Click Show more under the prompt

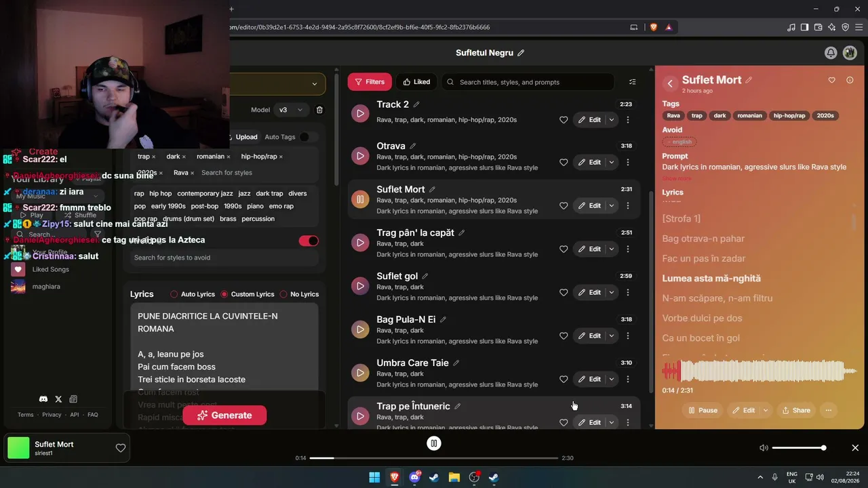[677, 179]
